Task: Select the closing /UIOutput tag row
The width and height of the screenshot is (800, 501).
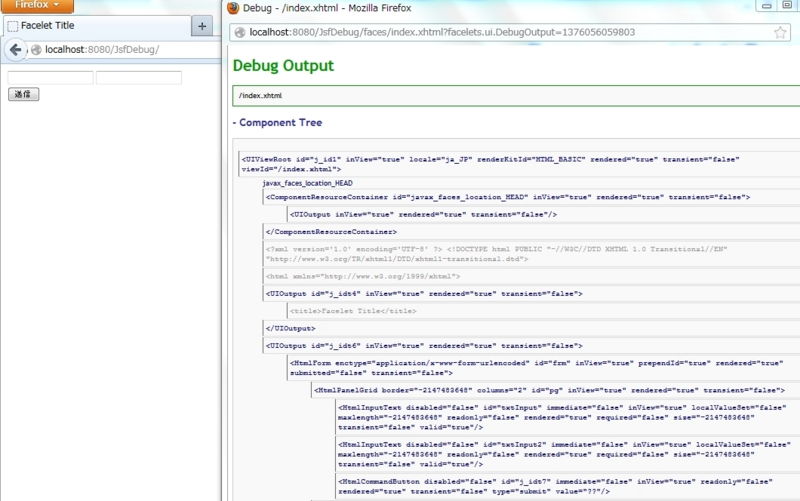Action: tap(531, 328)
